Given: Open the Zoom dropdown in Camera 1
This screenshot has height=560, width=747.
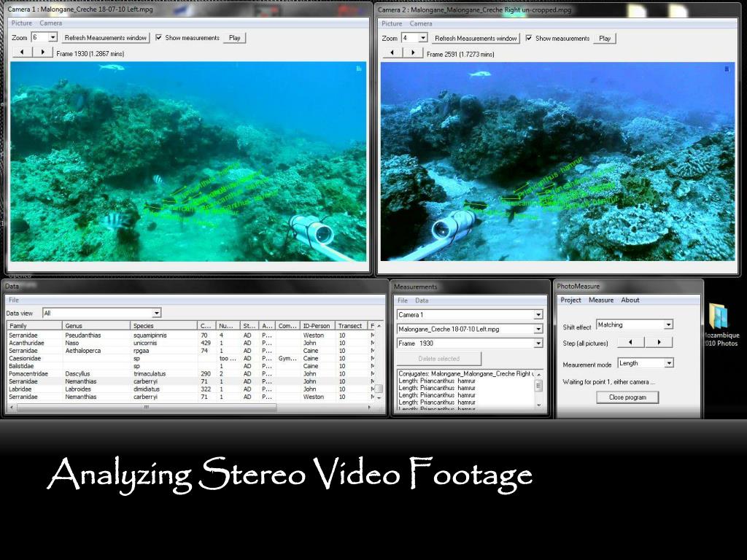Looking at the screenshot, I should (x=53, y=37).
